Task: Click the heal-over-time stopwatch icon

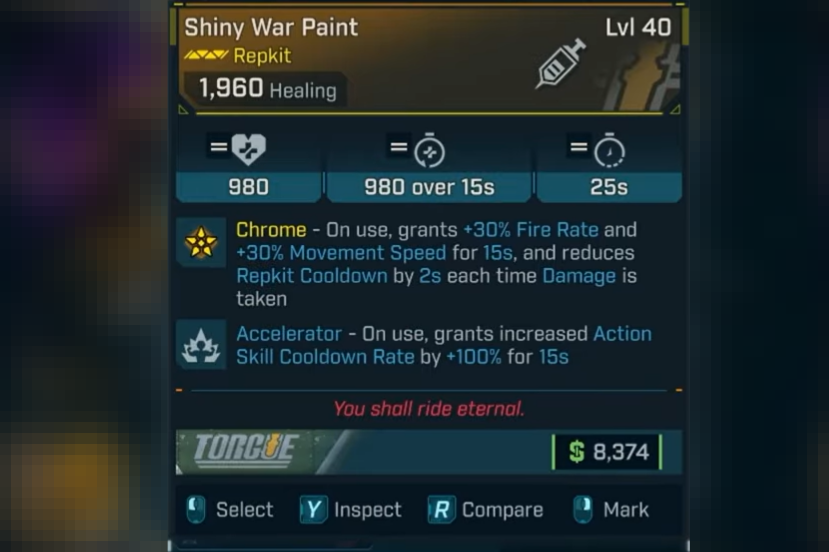Action: click(x=429, y=150)
